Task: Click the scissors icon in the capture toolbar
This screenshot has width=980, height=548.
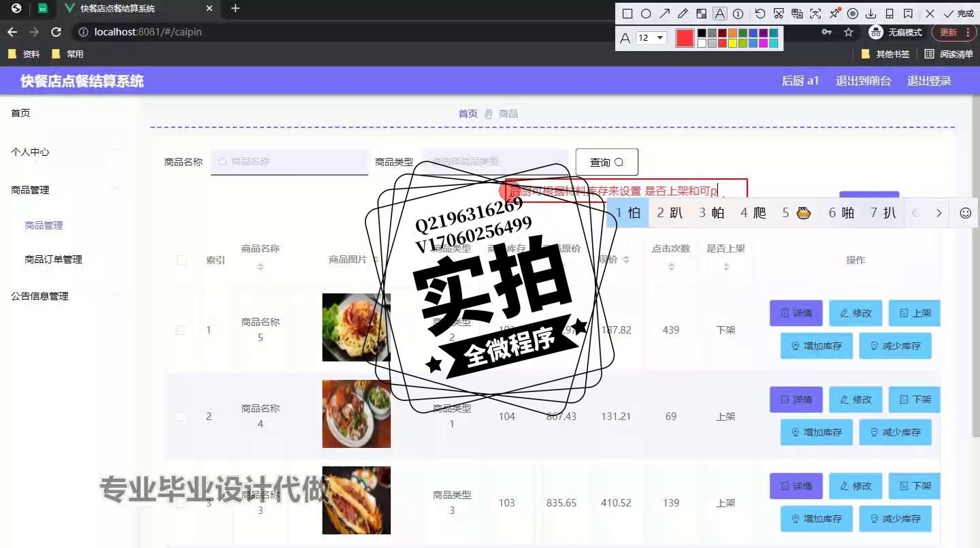Action: pyautogui.click(x=779, y=14)
